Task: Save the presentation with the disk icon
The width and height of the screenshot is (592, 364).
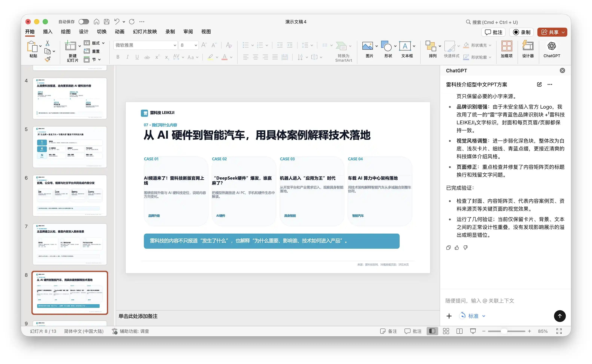Action: coord(106,22)
